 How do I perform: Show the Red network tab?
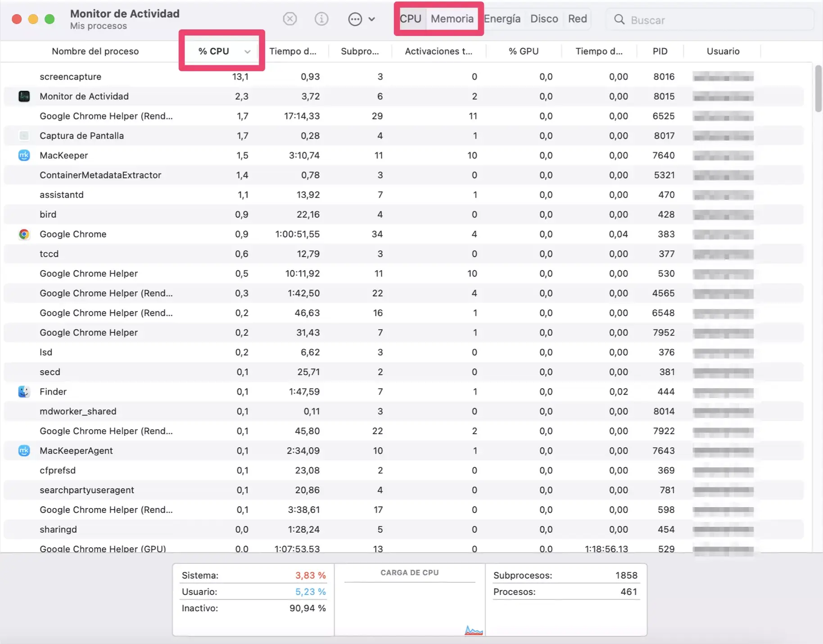coord(577,19)
